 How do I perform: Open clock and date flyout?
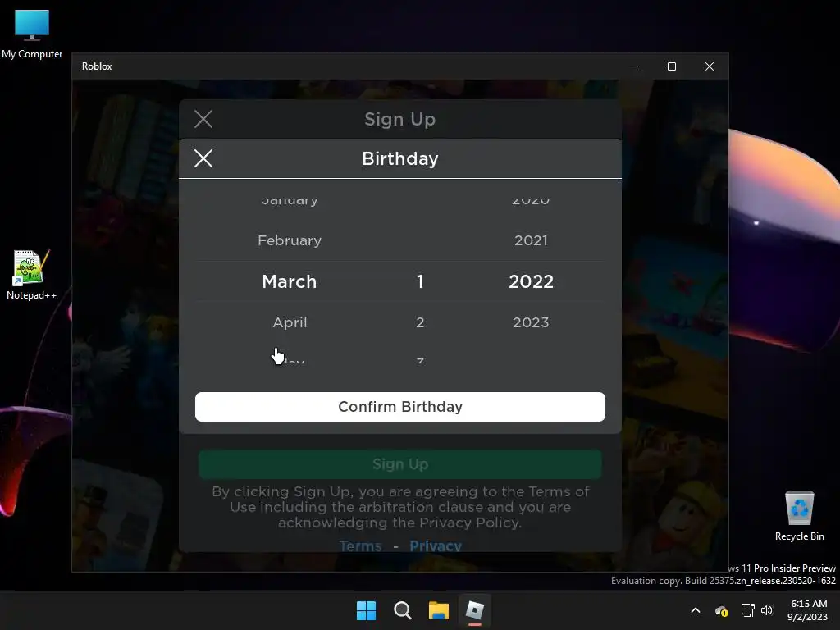pos(807,610)
